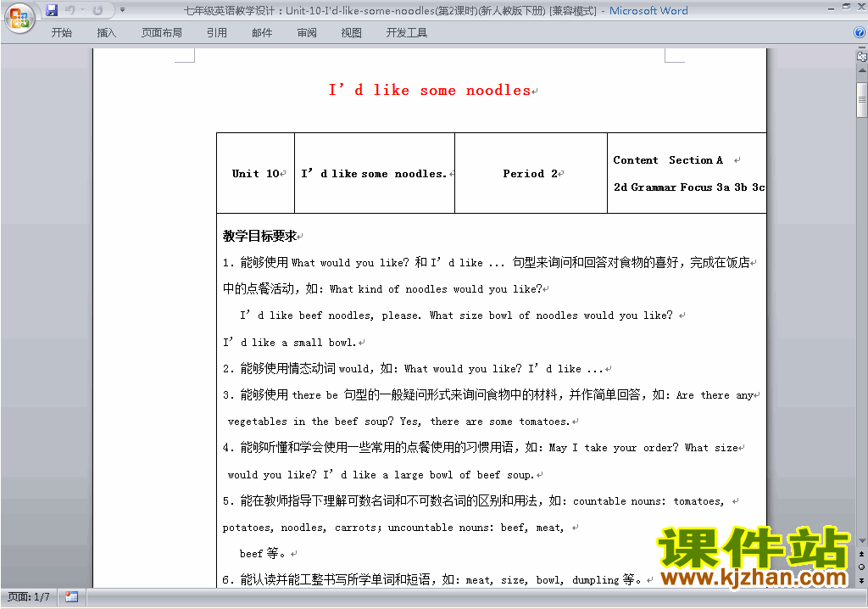Click the potatoes, noodles, carrots line
The width and height of the screenshot is (868, 609).
point(393,528)
